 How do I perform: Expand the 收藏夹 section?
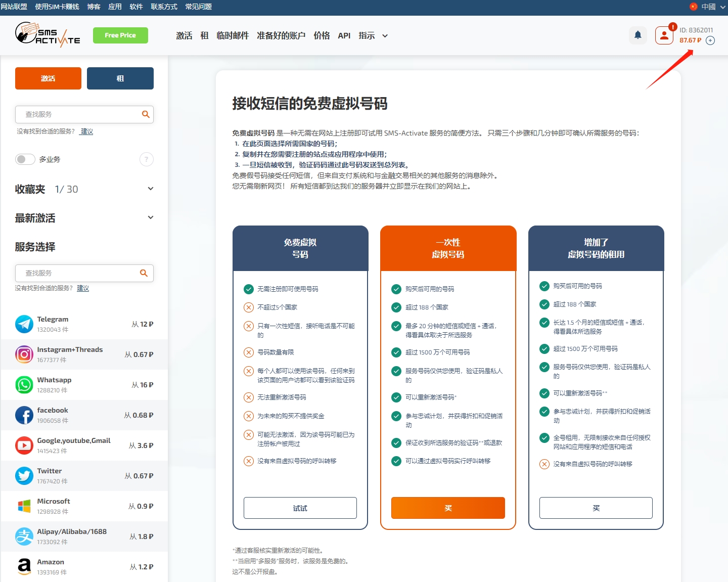point(150,189)
